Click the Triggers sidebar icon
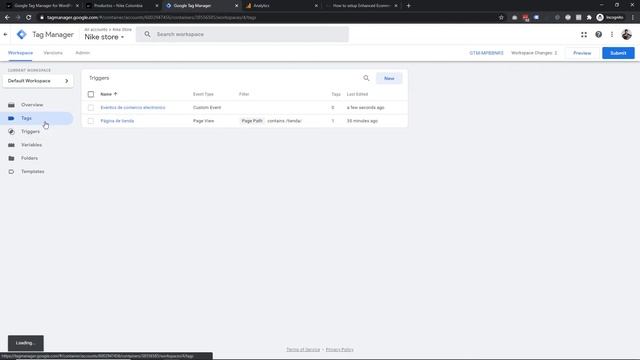 (11, 131)
